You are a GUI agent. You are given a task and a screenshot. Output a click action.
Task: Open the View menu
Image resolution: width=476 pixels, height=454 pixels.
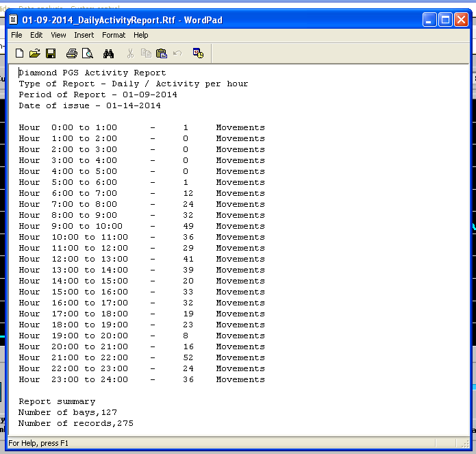click(58, 35)
